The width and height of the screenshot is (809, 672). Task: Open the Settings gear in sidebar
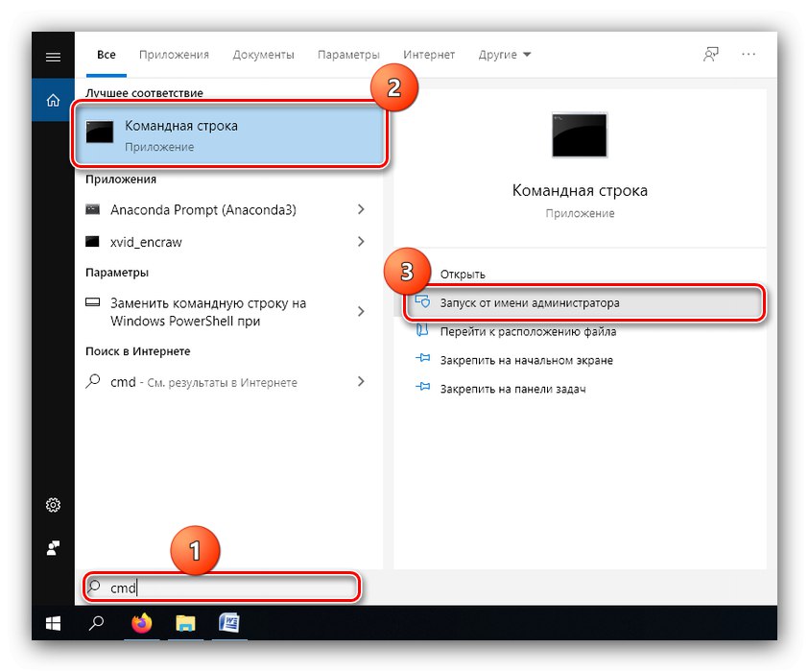click(53, 505)
